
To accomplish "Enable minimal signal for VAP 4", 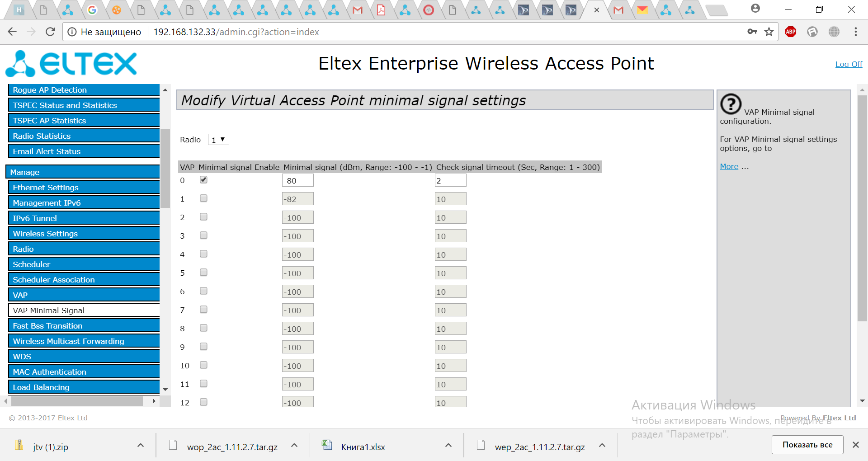I will tap(203, 254).
